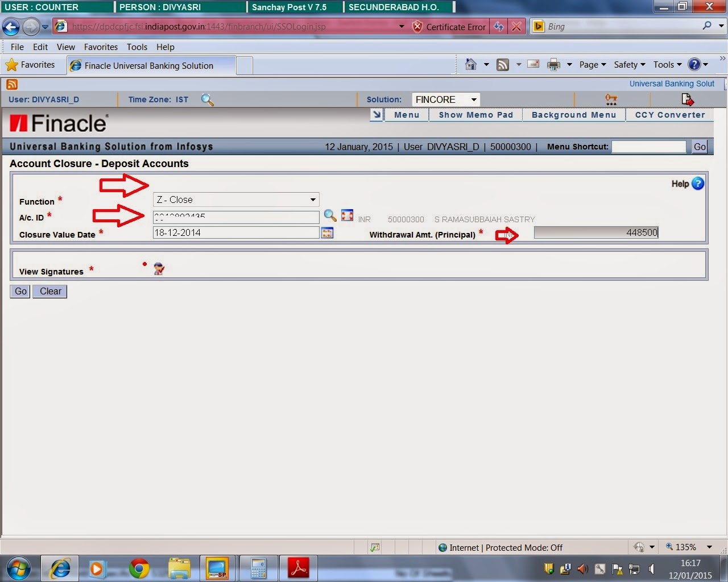728x582 pixels.
Task: Click the Bing search magnifier icon
Action: tap(707, 26)
